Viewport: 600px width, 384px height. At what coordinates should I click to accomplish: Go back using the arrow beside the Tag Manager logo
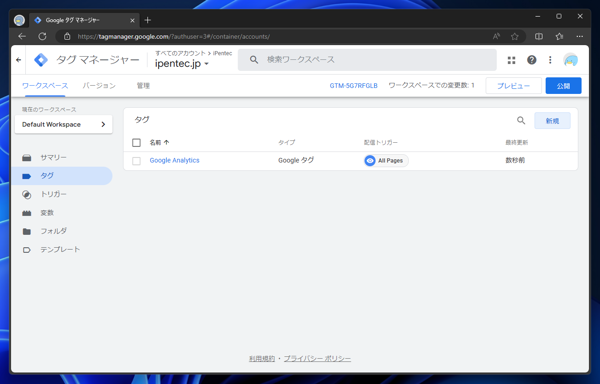(x=18, y=60)
